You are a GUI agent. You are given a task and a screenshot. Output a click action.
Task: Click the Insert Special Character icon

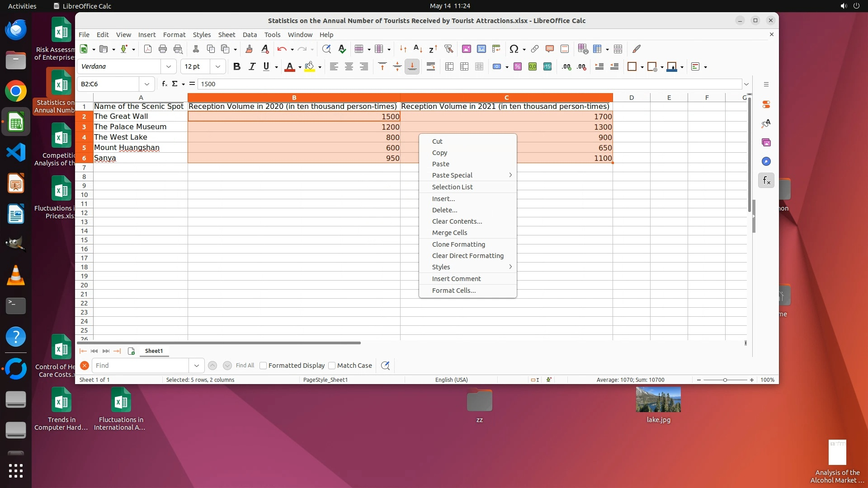(514, 49)
